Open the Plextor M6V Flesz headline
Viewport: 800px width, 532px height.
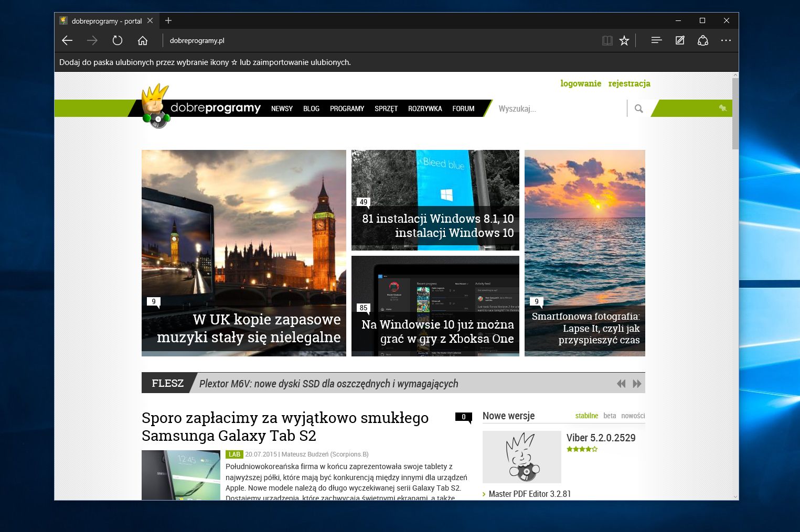click(328, 384)
